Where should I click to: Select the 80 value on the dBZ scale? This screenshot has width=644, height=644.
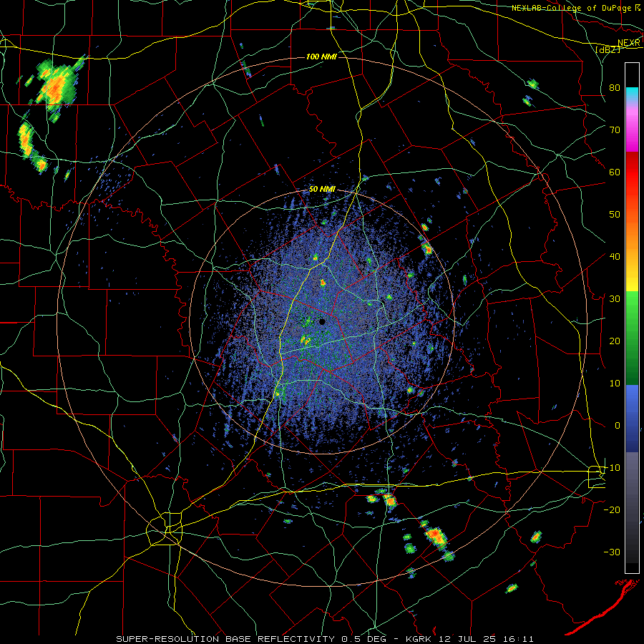[x=615, y=87]
